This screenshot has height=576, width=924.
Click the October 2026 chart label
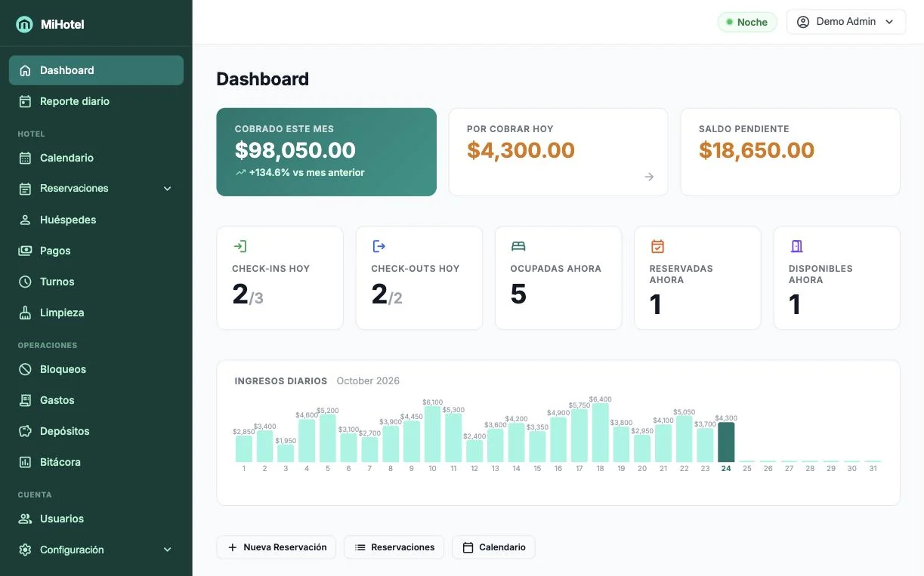[368, 381]
